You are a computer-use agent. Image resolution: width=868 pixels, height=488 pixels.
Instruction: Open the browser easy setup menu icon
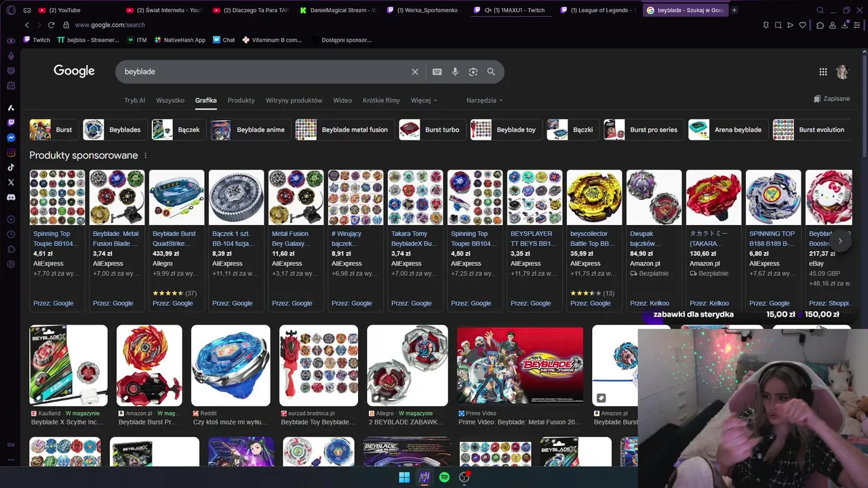[x=859, y=25]
